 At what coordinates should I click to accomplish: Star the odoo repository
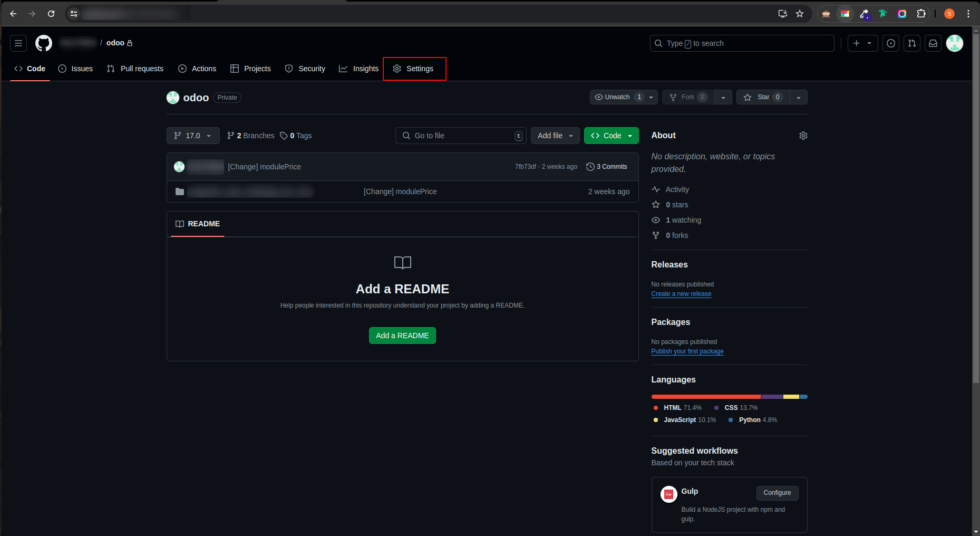point(763,97)
